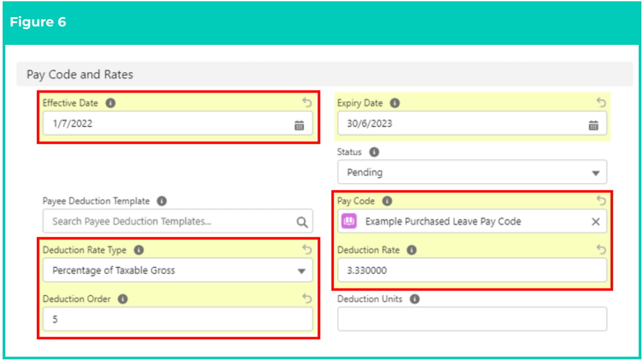
Task: Click the Deduction Order input showing 5
Action: coord(178,319)
